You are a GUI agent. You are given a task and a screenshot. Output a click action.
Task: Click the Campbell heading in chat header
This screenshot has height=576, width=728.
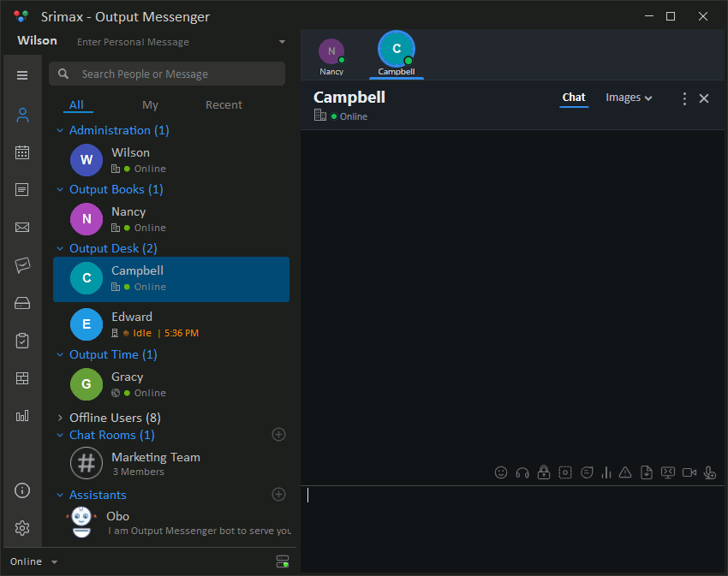click(x=349, y=98)
